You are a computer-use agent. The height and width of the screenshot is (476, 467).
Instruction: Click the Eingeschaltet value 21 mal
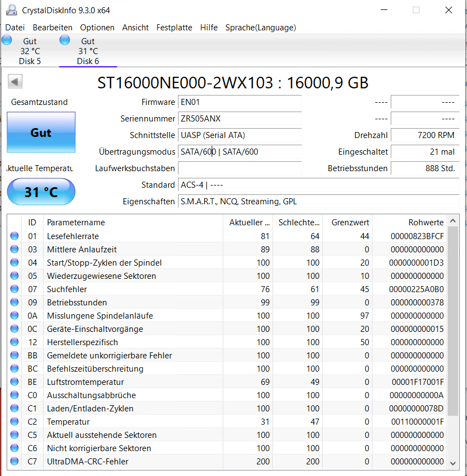pyautogui.click(x=425, y=151)
